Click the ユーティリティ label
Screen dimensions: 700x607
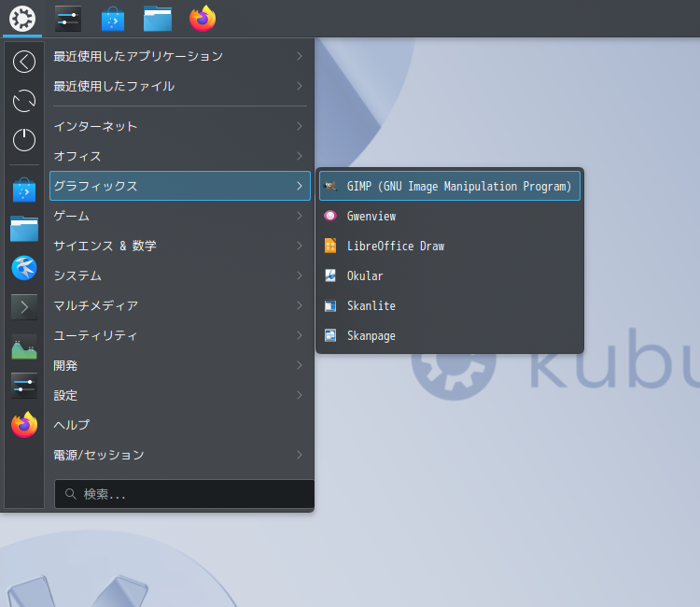95,335
